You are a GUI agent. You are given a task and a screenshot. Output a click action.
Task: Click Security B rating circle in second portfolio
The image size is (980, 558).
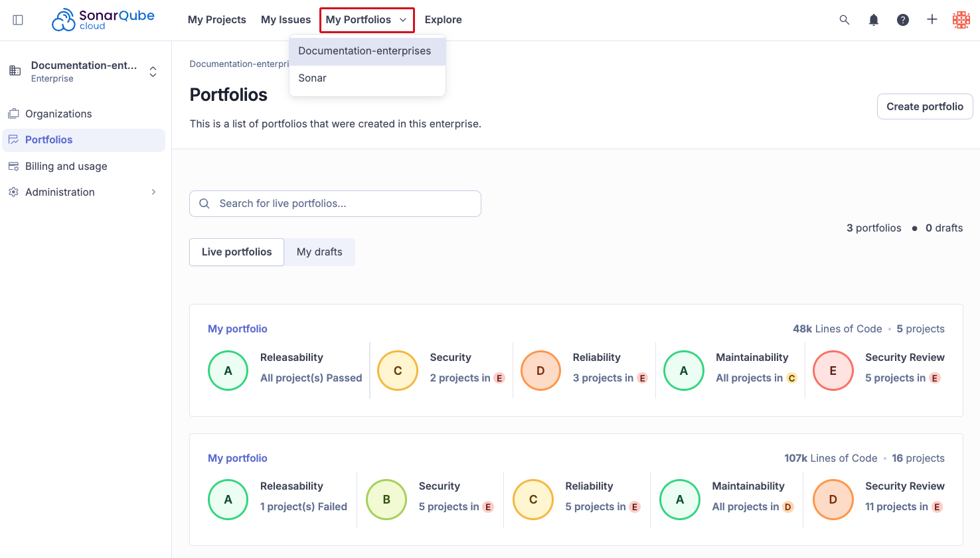point(386,499)
